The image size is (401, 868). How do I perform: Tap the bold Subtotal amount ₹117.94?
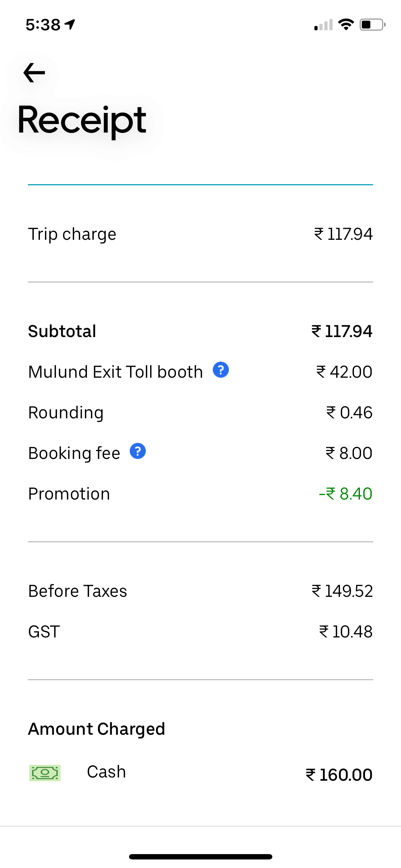click(342, 331)
